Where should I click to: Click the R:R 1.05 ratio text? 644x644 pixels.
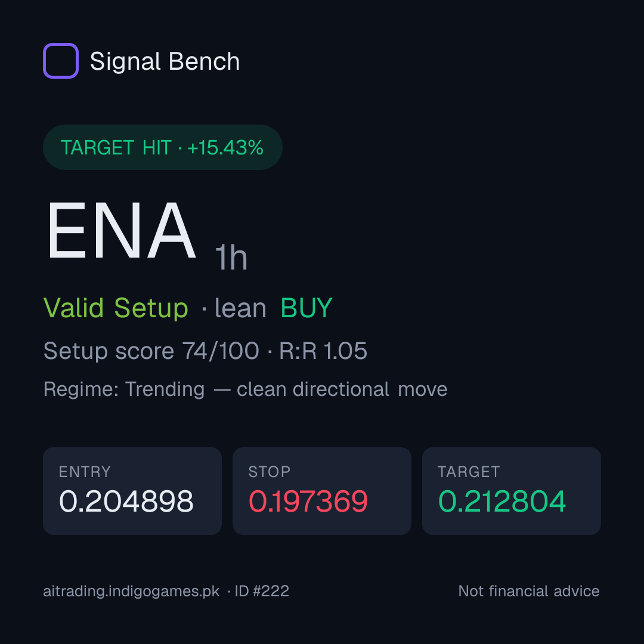tap(323, 351)
